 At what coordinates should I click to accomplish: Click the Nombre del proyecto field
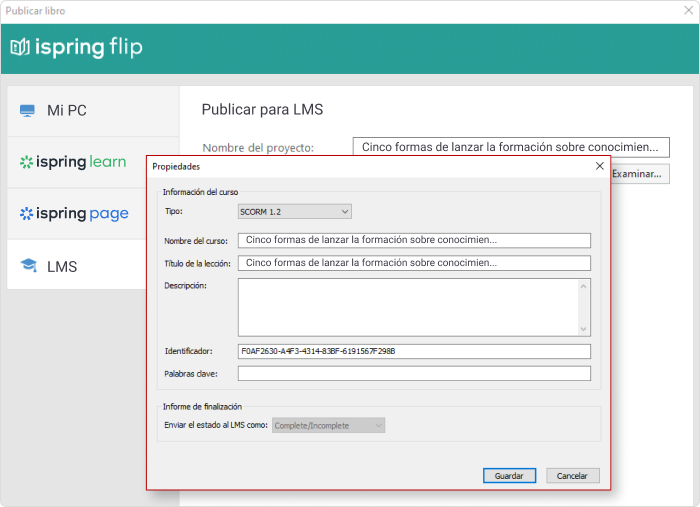[x=511, y=147]
